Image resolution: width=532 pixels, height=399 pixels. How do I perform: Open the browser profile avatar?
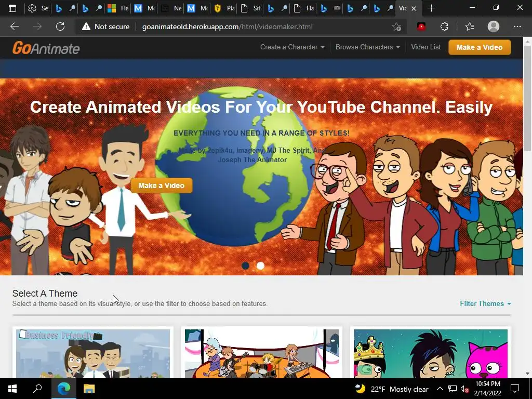click(x=494, y=26)
